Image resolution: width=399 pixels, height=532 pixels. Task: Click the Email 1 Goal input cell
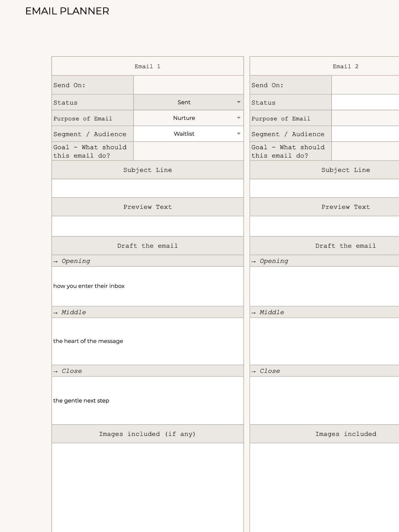(x=188, y=151)
